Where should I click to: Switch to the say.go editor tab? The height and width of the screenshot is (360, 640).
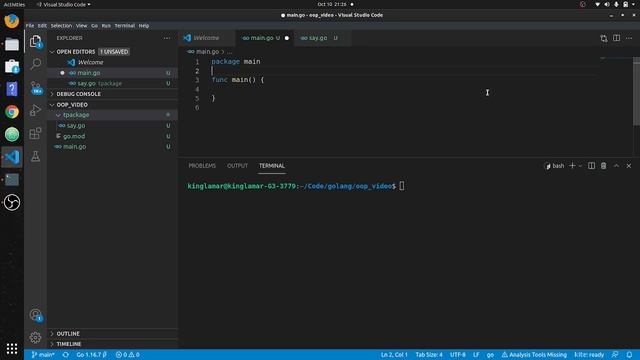pyautogui.click(x=319, y=38)
